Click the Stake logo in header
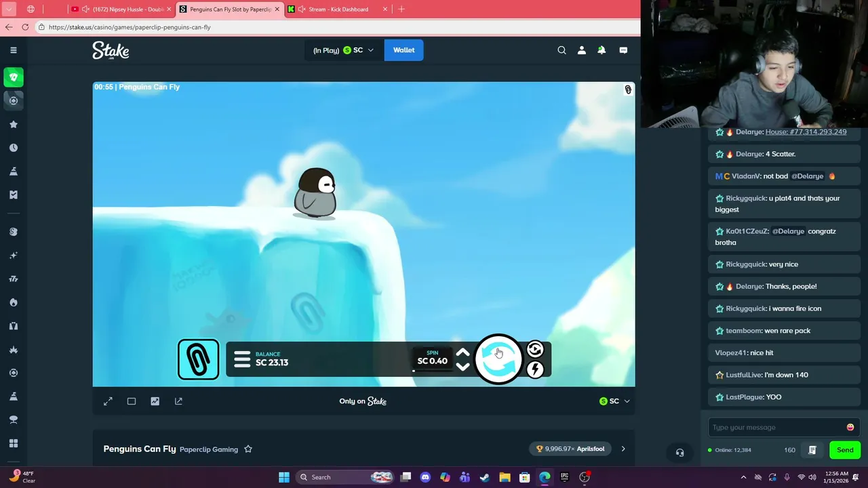868x488 pixels. pos(111,50)
